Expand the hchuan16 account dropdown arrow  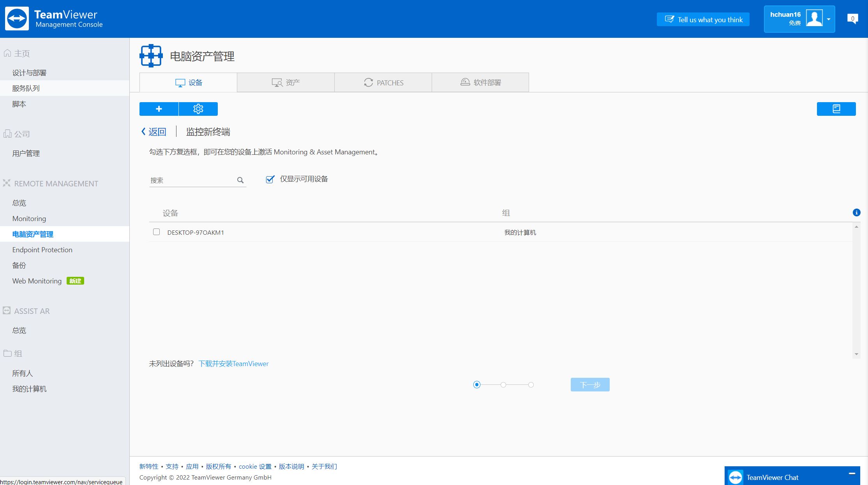(x=829, y=19)
